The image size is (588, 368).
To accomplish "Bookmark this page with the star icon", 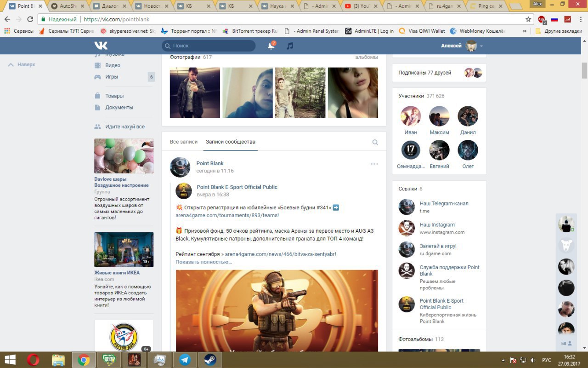I will click(x=528, y=19).
